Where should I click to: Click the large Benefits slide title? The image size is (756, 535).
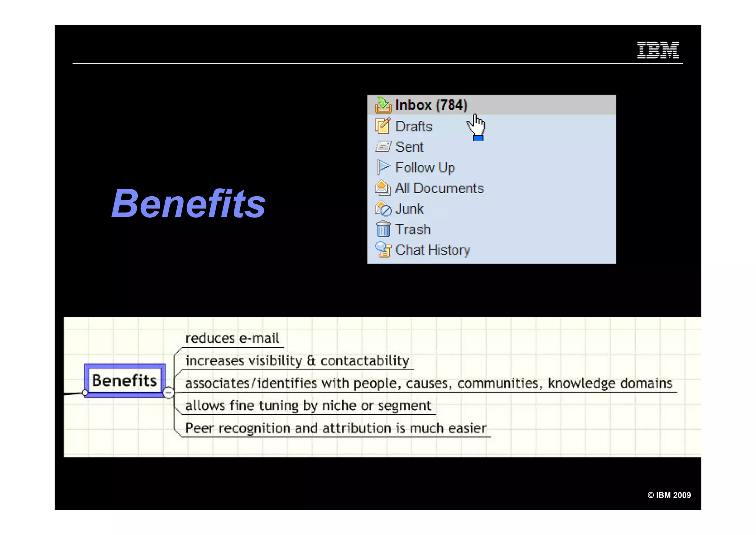(x=188, y=204)
